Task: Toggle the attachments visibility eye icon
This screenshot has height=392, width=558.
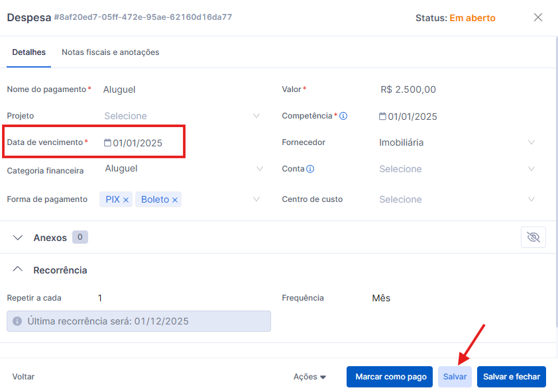Action: click(x=533, y=237)
